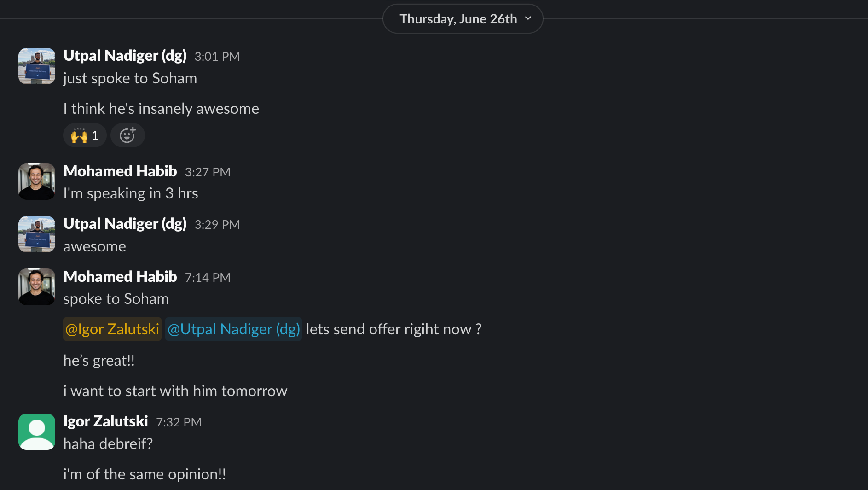868x490 pixels.
Task: Click the 3:27 PM message timestamp
Action: (208, 172)
